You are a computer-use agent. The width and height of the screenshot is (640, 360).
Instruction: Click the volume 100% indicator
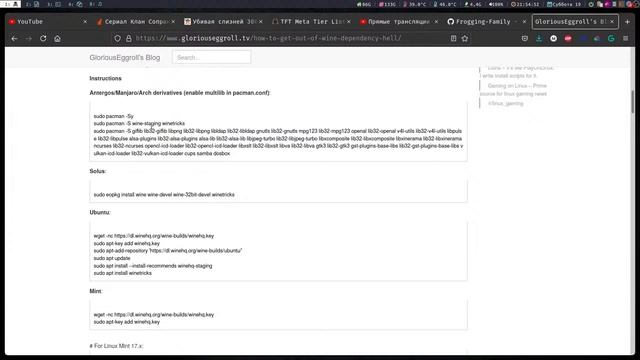tap(496, 4)
